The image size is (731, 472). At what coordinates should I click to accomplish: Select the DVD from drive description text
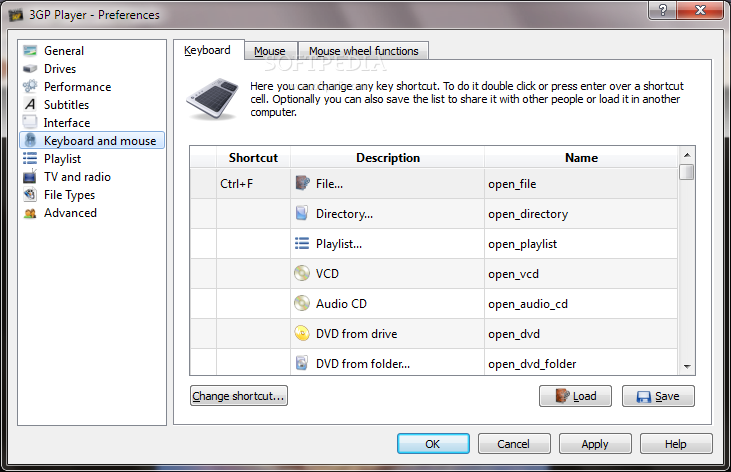tap(357, 333)
